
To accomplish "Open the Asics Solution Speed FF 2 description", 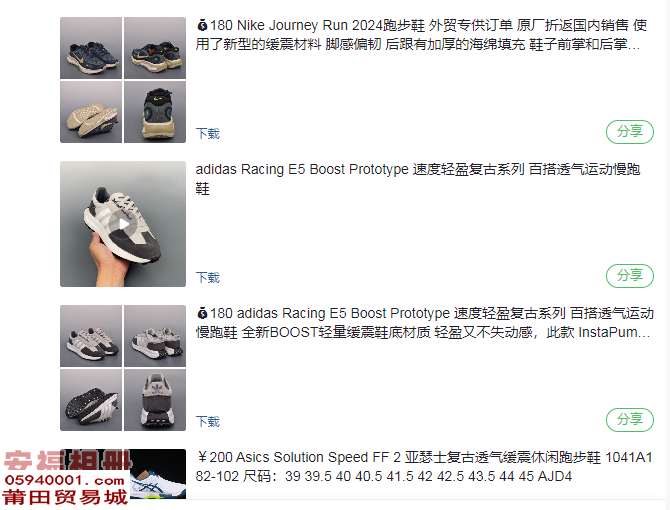I will [x=424, y=466].
